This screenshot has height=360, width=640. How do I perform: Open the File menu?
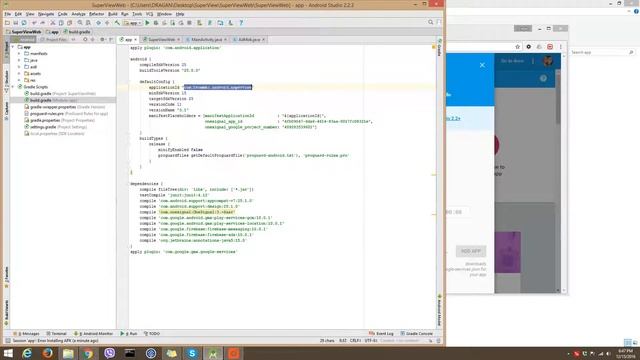pos(8,14)
